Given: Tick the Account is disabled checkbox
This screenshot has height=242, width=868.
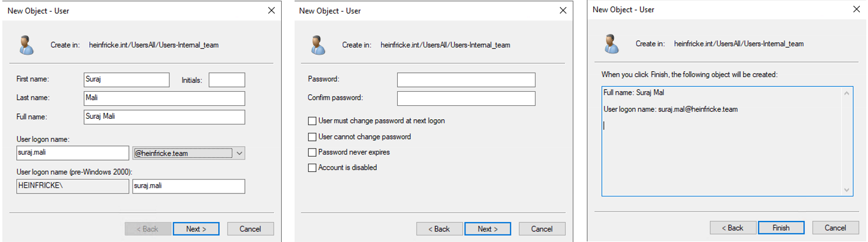Looking at the screenshot, I should 312,168.
